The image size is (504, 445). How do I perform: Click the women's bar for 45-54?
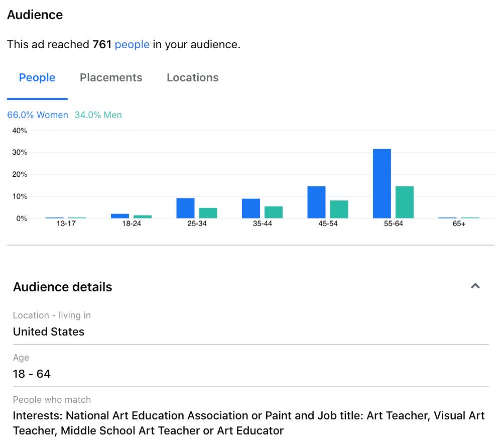(316, 202)
